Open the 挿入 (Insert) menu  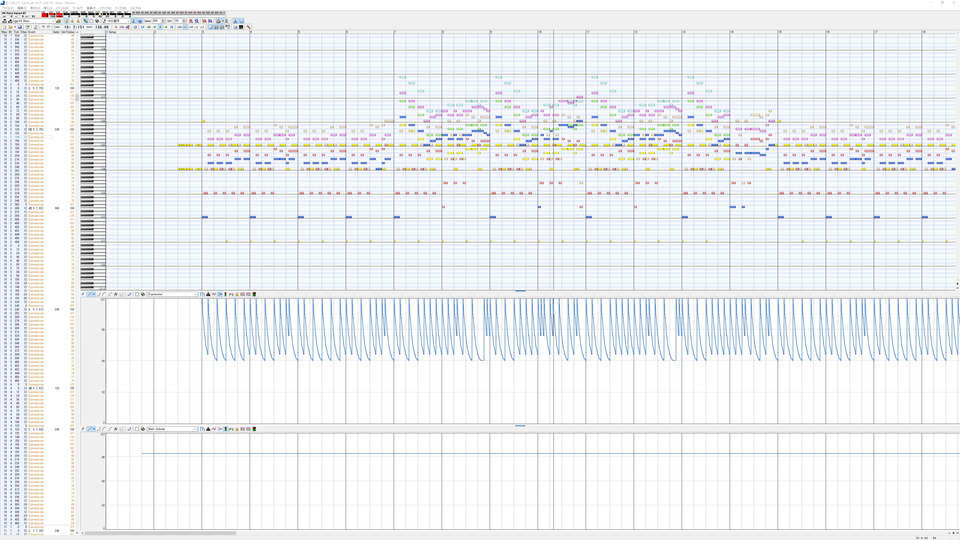click(x=48, y=8)
